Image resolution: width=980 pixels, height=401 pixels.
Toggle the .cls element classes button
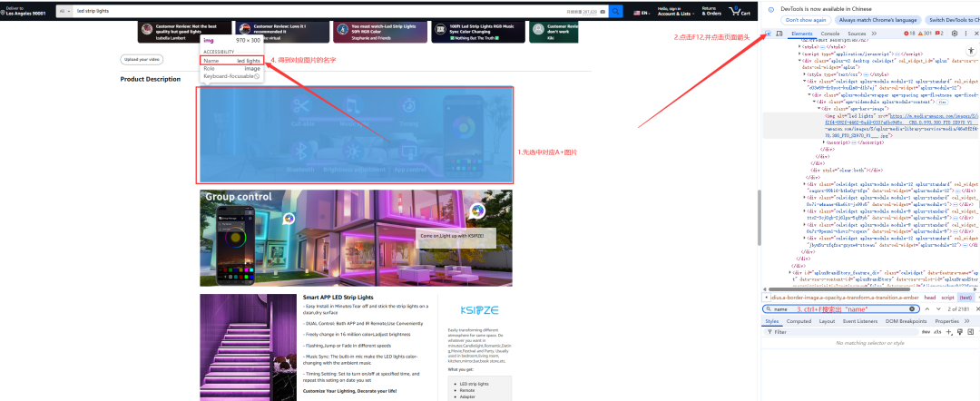click(x=937, y=332)
